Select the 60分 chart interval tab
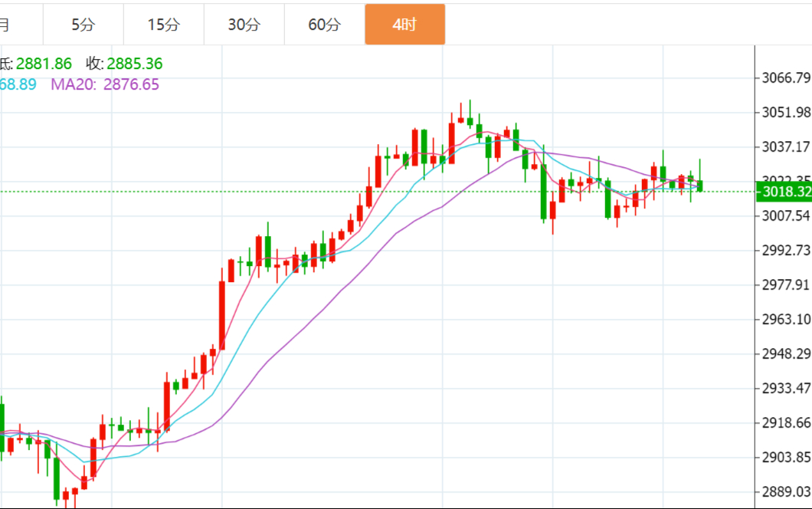The width and height of the screenshot is (812, 509). pyautogui.click(x=324, y=25)
